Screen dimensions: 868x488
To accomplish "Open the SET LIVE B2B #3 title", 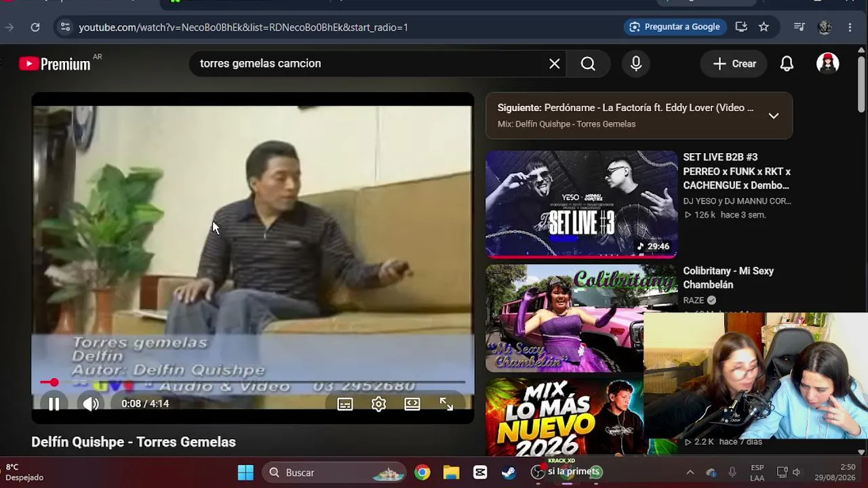I will tap(736, 171).
